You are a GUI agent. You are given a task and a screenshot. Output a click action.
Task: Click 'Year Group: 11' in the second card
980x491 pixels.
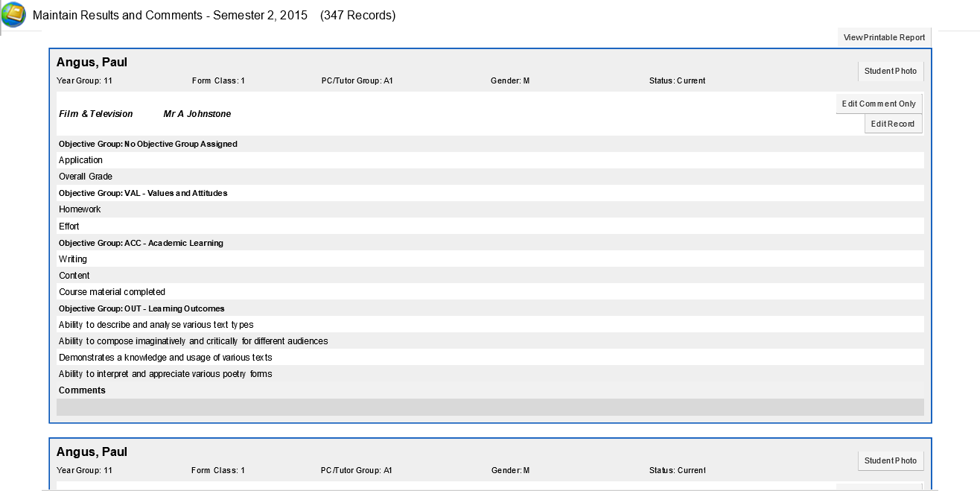pyautogui.click(x=84, y=470)
